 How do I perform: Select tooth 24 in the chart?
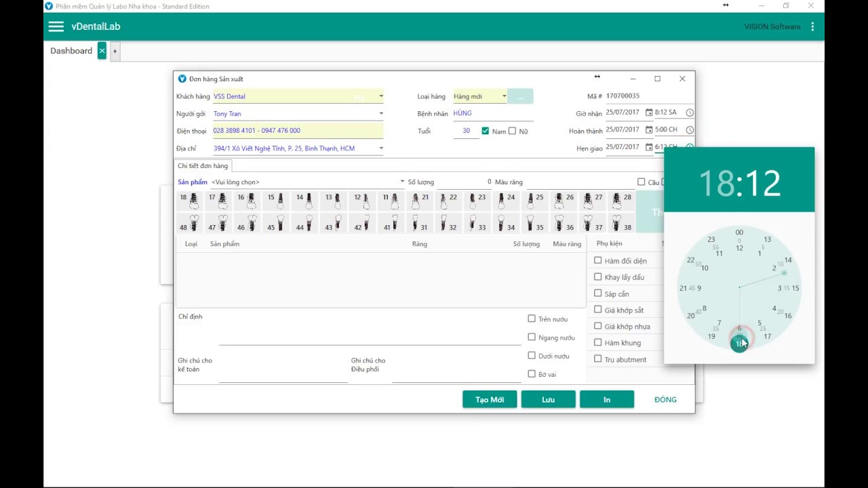click(x=507, y=201)
